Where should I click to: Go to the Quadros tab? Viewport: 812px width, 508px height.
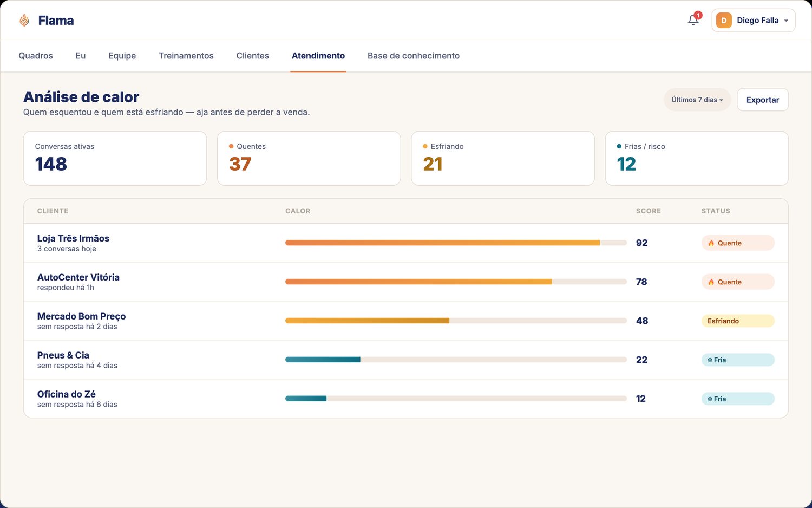point(36,56)
